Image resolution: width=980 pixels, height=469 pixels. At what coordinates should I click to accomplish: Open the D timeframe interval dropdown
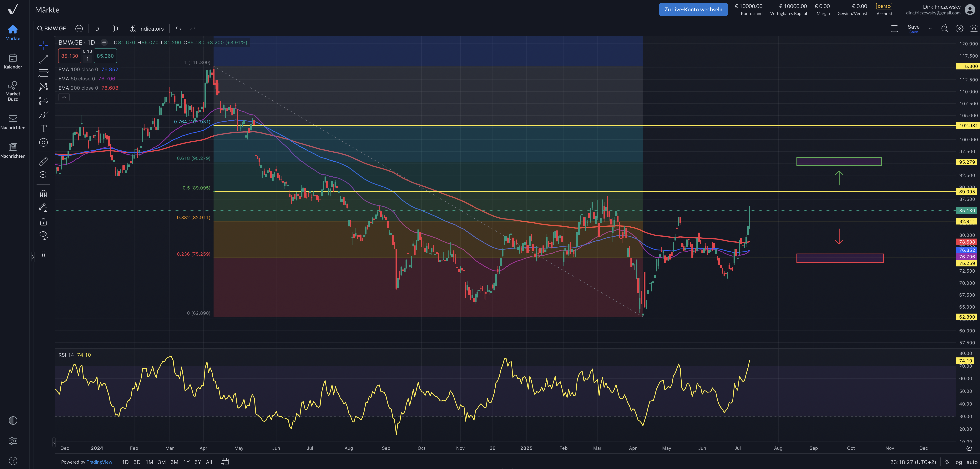pyautogui.click(x=97, y=28)
